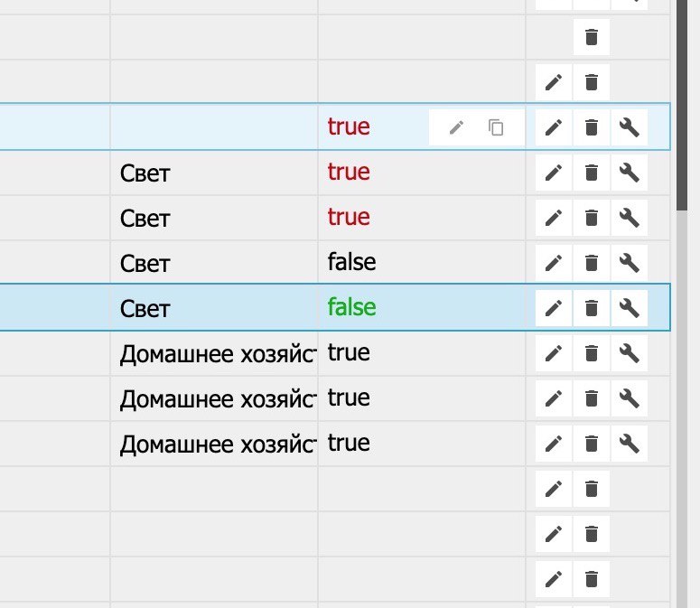This screenshot has height=608, width=700.
Task: Open wrench settings of lower Свет red true row
Action: click(x=629, y=218)
